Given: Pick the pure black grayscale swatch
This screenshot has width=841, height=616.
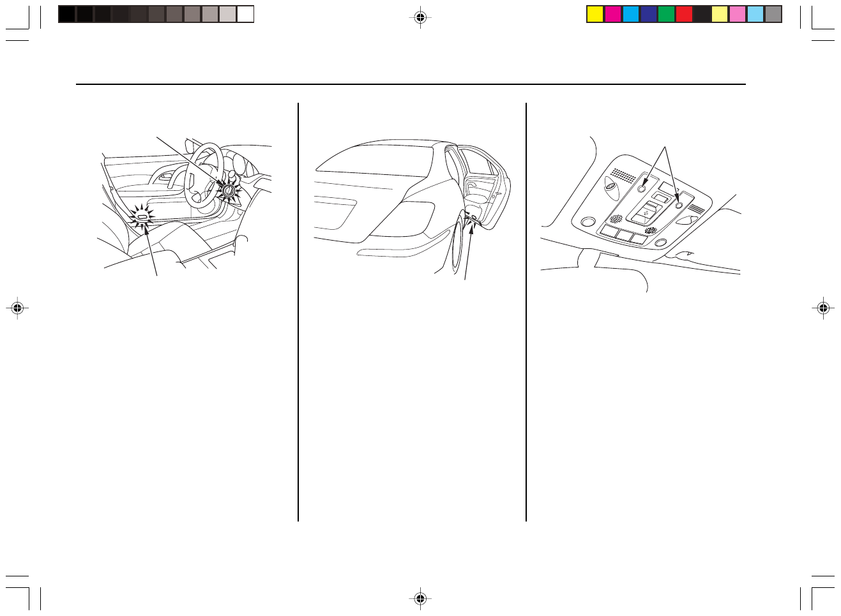Looking at the screenshot, I should [67, 14].
